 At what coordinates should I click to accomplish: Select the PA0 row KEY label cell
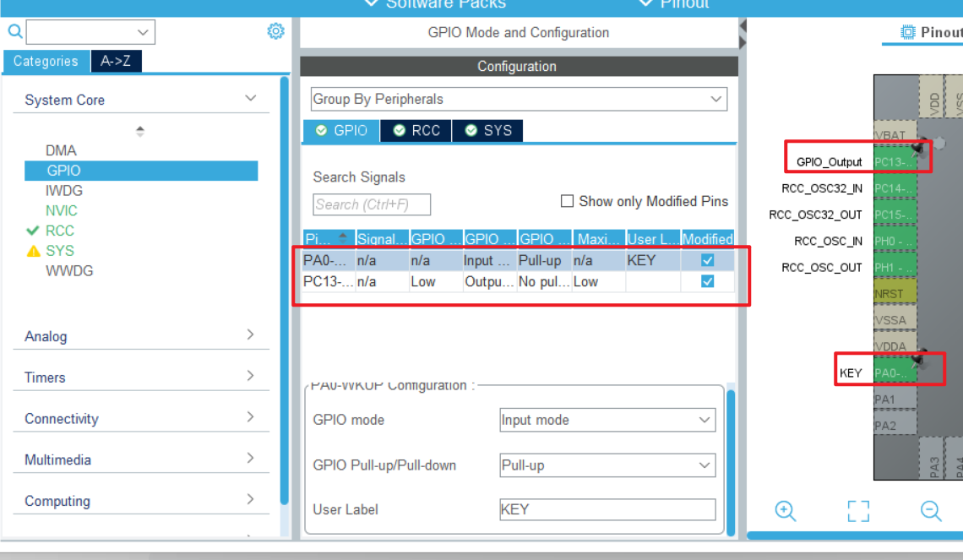click(x=653, y=260)
